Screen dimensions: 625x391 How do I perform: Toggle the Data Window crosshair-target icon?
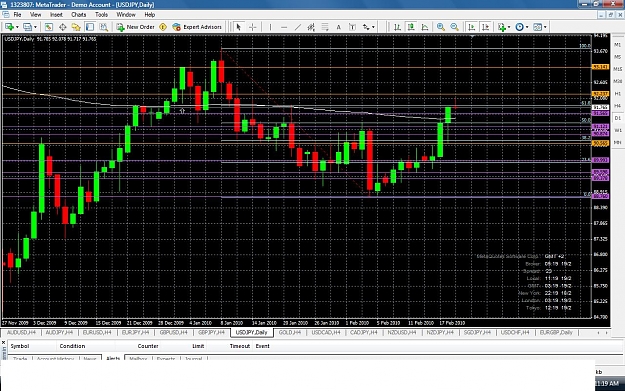pyautogui.click(x=63, y=27)
